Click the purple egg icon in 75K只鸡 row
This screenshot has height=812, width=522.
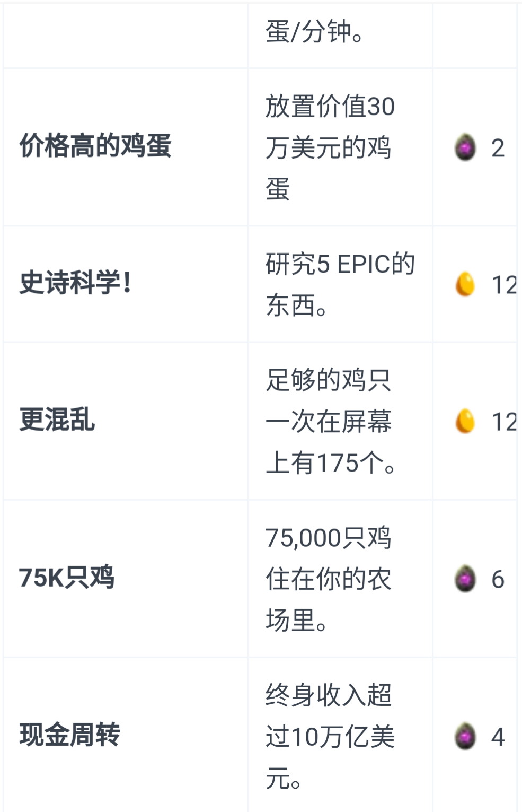(465, 579)
